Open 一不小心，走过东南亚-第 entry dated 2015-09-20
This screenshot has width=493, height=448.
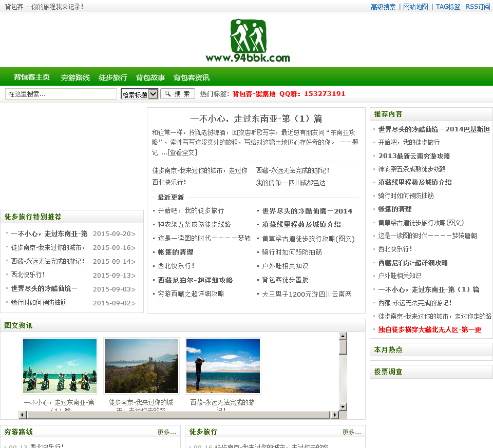(x=49, y=233)
